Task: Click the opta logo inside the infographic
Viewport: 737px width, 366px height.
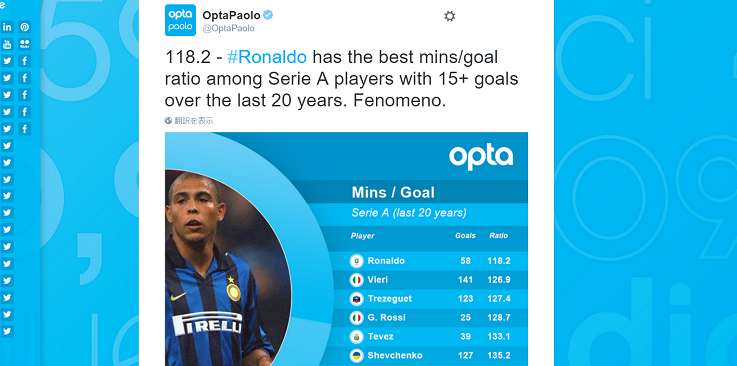Action: [x=481, y=158]
